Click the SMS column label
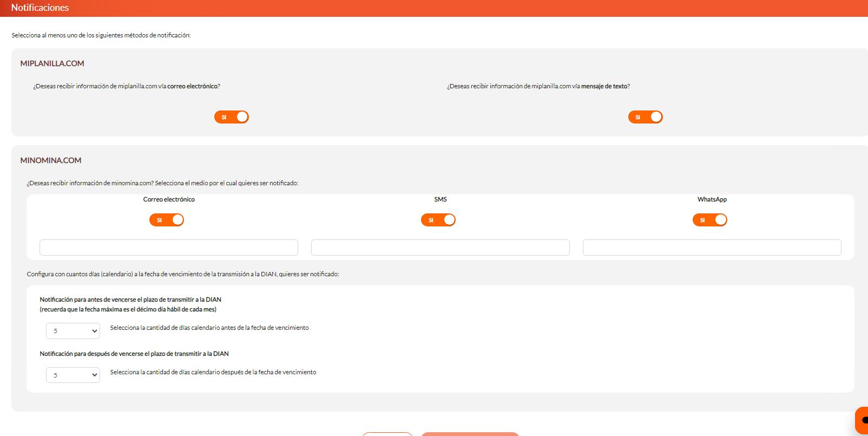 [440, 199]
